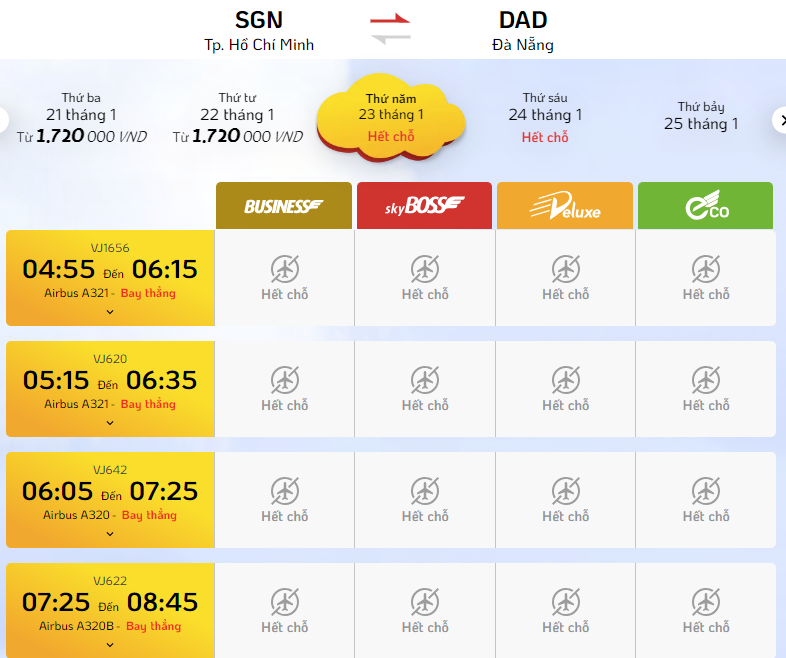Image resolution: width=786 pixels, height=658 pixels.
Task: Click sold-out icon for VJ1656 Eco
Action: click(x=706, y=268)
